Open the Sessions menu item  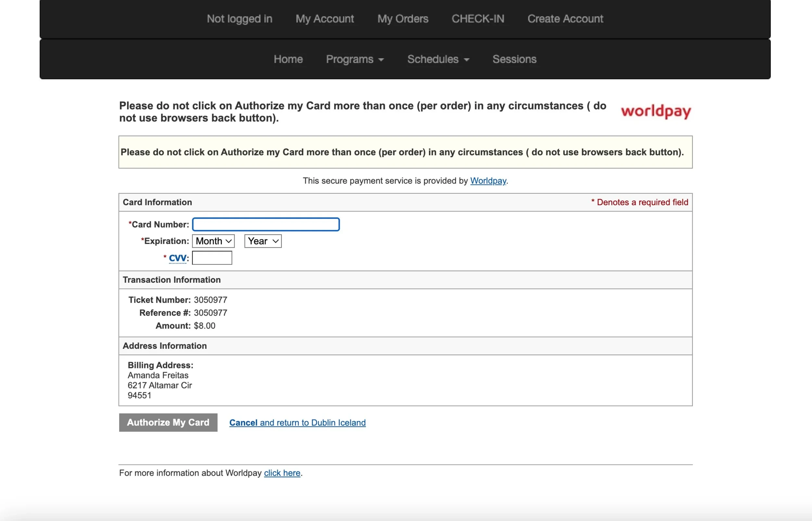click(x=514, y=59)
